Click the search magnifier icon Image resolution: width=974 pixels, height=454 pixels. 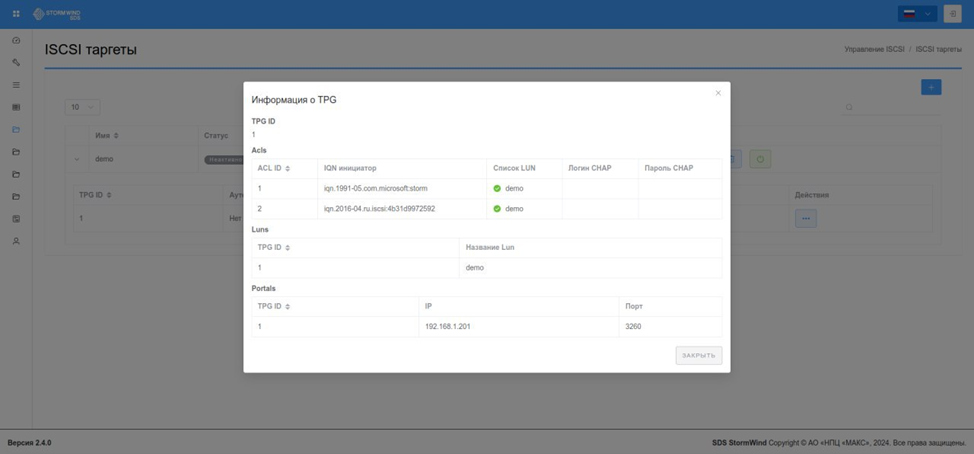[849, 107]
